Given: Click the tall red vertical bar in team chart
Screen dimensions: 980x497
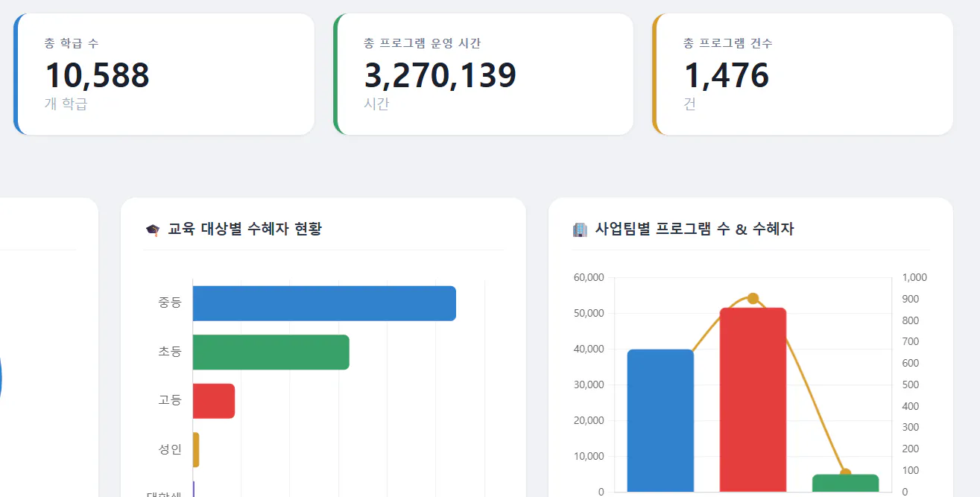Looking at the screenshot, I should [753, 399].
